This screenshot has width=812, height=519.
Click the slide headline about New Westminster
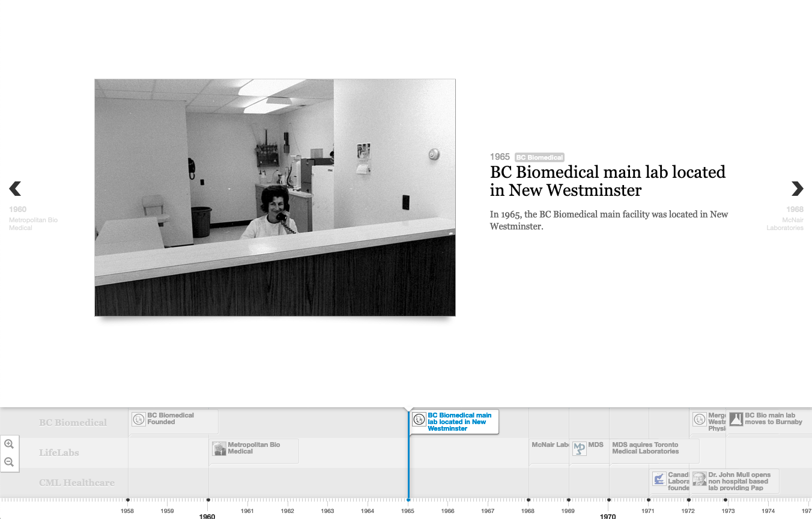point(607,181)
